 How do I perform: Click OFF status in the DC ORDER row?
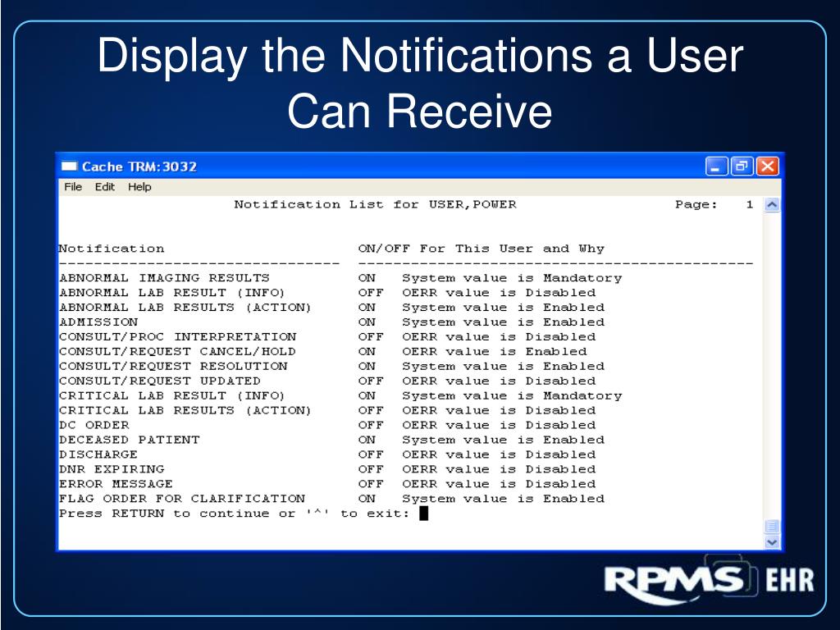[x=371, y=425]
